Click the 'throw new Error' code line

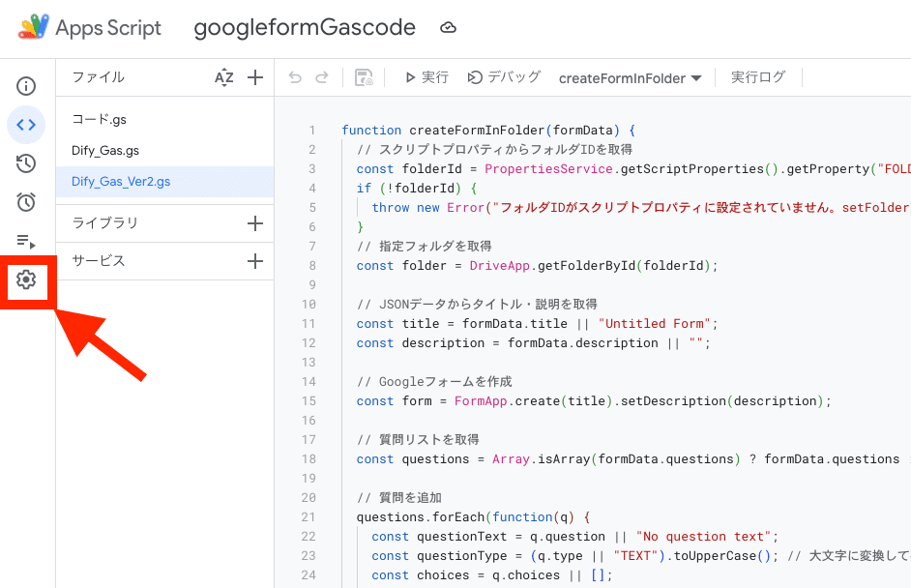pyautogui.click(x=641, y=207)
